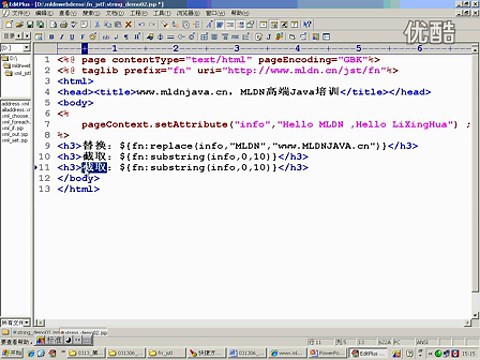This screenshot has height=360, width=480.
Task: Click the ruler at column 3 mark
Action: click(x=237, y=49)
